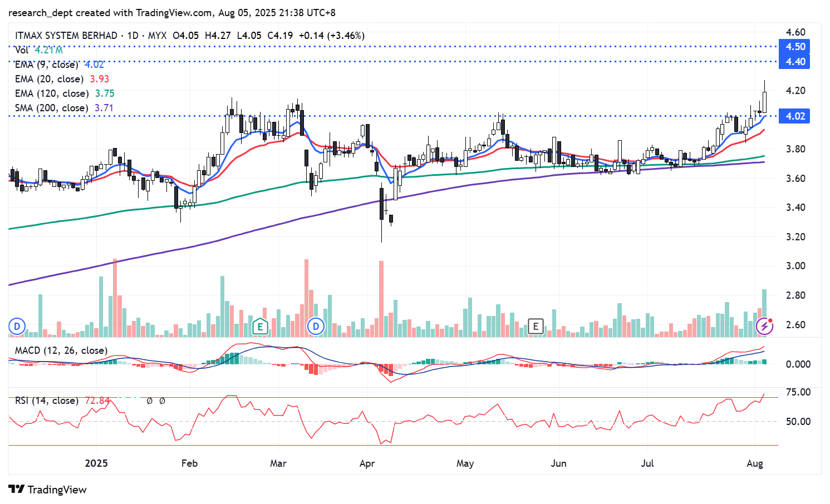Click the gray earnings E marker near June

536,327
